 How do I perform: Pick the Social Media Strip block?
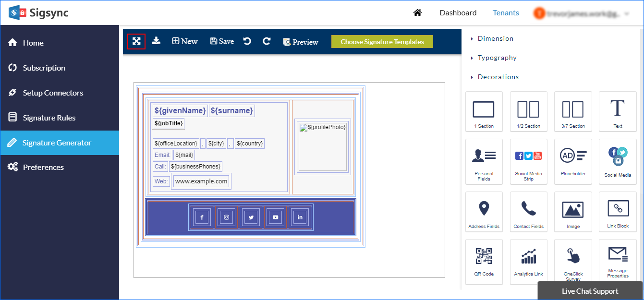tap(528, 161)
